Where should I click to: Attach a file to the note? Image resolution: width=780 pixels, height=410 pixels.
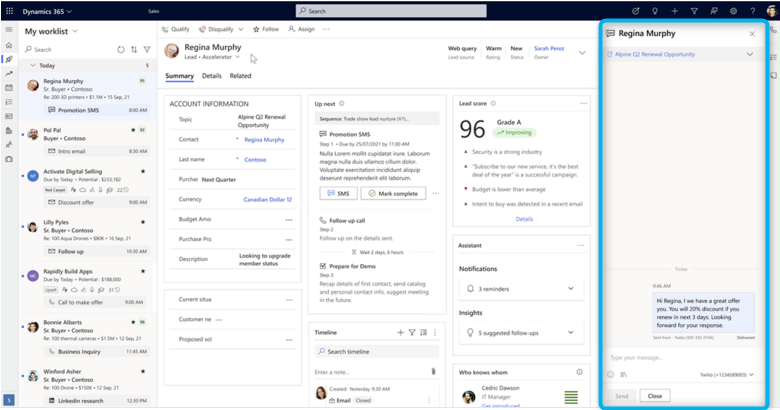pyautogui.click(x=433, y=372)
